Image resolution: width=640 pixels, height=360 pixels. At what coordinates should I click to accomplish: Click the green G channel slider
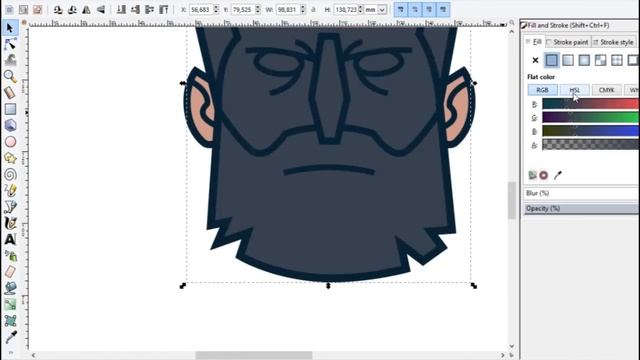coord(591,118)
